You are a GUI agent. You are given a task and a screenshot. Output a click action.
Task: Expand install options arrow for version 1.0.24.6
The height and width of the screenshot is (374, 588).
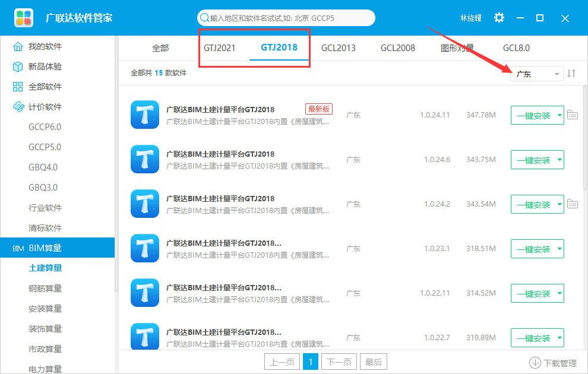[559, 160]
